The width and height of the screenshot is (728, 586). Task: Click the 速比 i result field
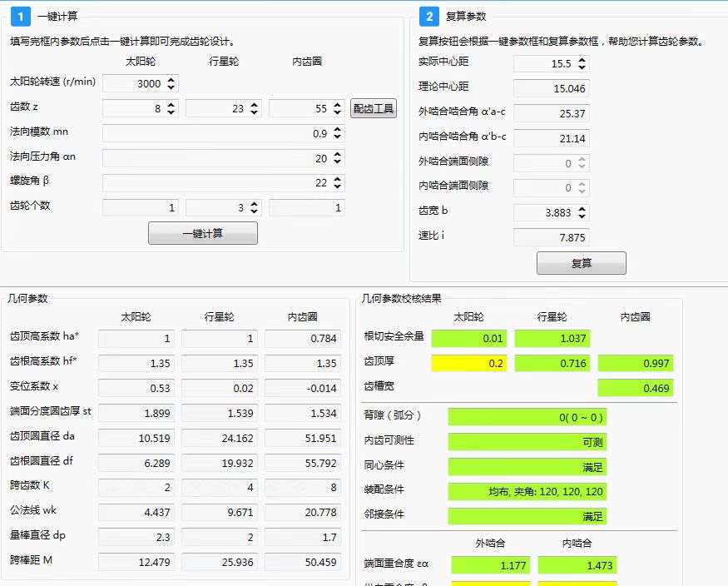(551, 238)
